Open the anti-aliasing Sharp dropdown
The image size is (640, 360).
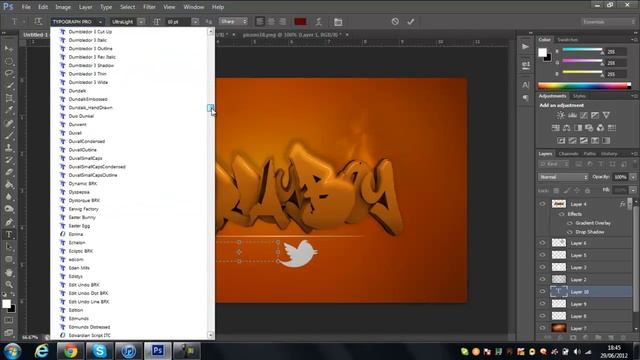(233, 21)
